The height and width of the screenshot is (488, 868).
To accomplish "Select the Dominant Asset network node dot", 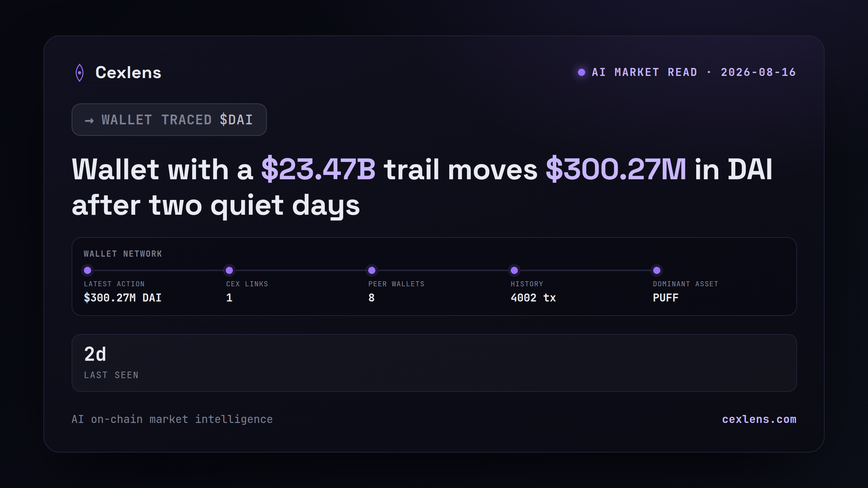I will click(x=657, y=270).
